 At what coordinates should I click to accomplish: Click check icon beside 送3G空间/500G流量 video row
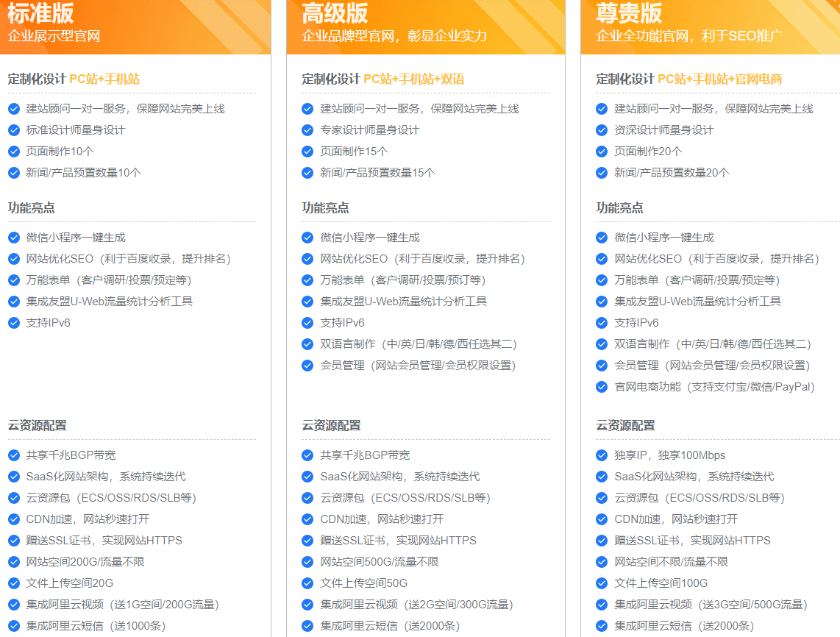(602, 605)
